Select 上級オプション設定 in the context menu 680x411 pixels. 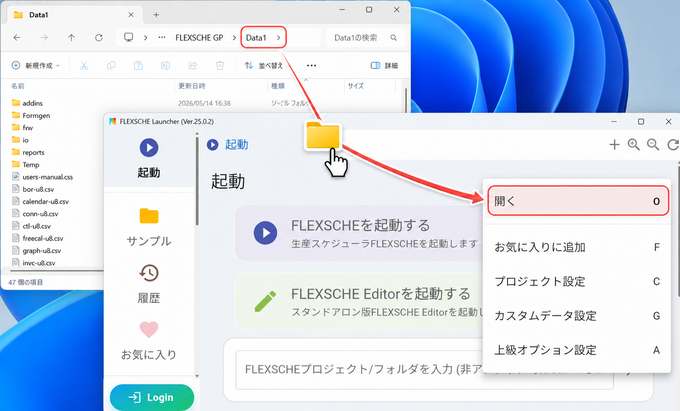(578, 350)
